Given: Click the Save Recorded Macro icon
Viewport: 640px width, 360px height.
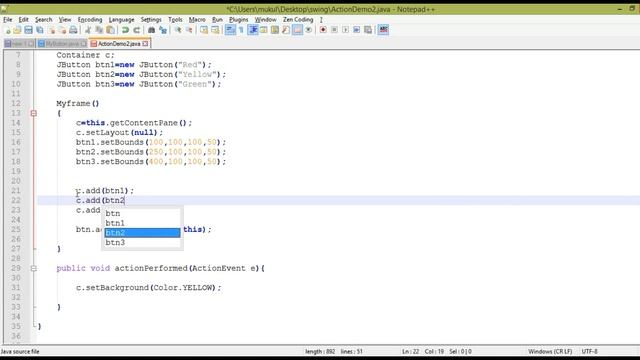Looking at the screenshot, I should click(368, 30).
